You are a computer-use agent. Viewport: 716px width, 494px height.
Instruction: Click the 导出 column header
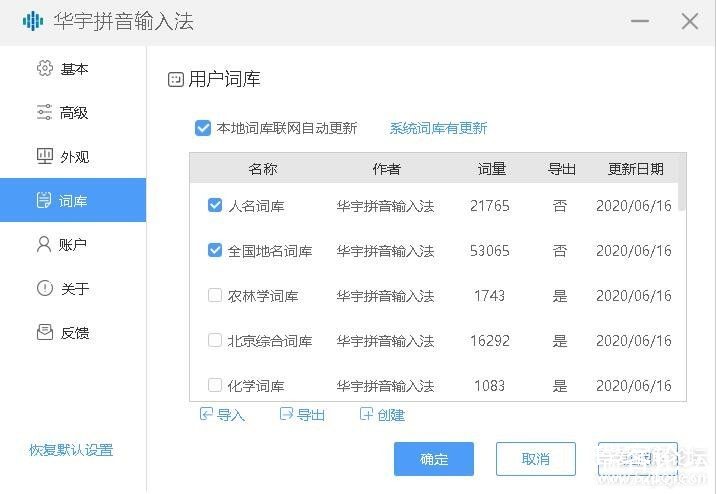click(x=562, y=169)
